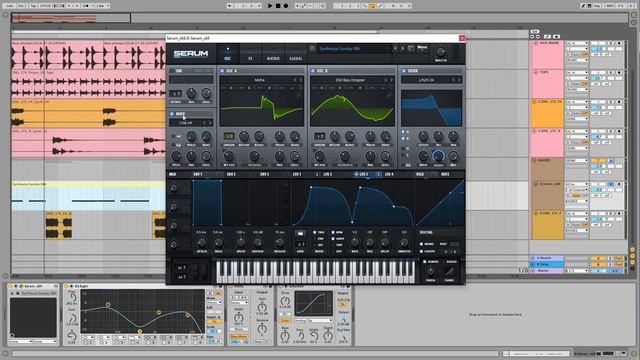Go to previous Serum preset arrow

point(395,49)
